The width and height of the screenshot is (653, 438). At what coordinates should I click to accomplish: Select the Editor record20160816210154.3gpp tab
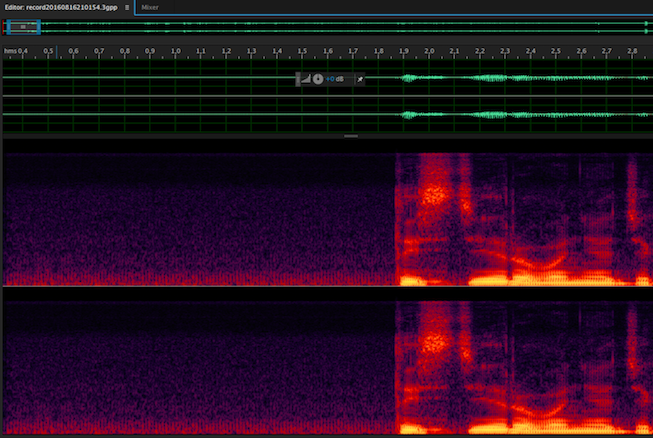(60, 7)
